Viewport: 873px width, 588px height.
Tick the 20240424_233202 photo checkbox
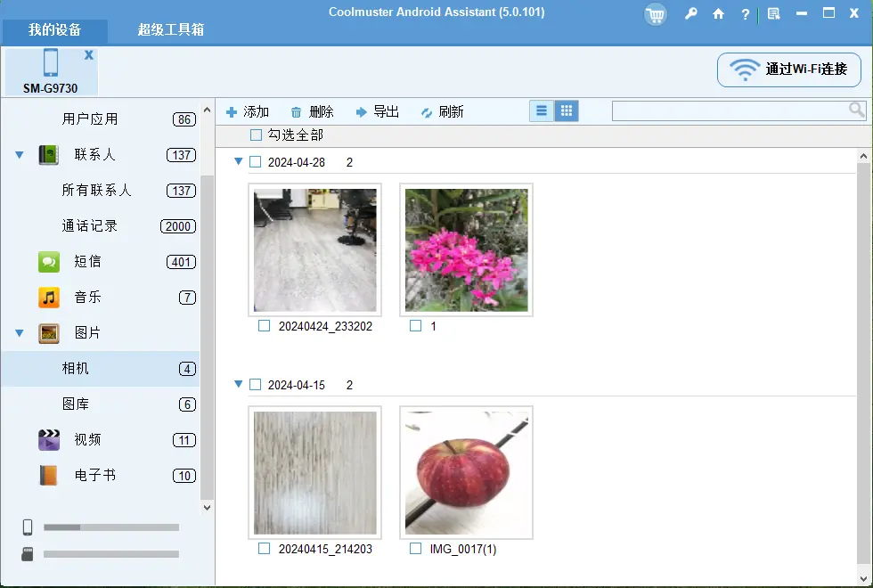[x=264, y=326]
